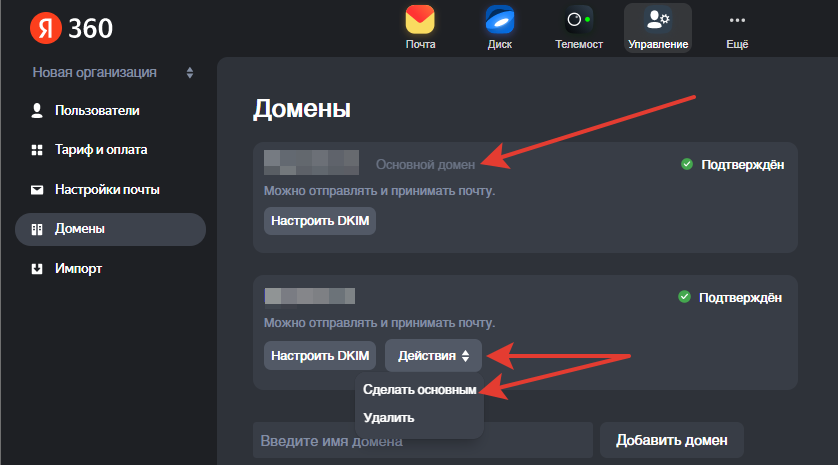The image size is (838, 465).
Task: Click the Тариф и оплата grid icon
Action: [x=37, y=150]
